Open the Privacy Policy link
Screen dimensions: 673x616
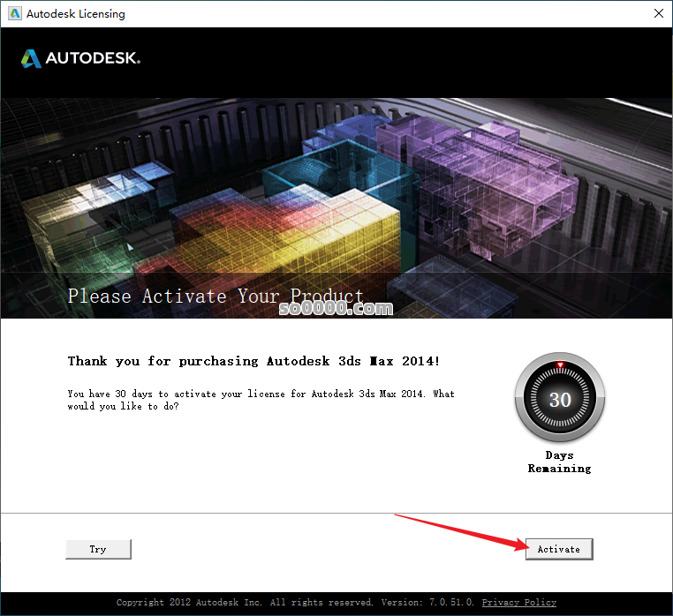(x=519, y=602)
